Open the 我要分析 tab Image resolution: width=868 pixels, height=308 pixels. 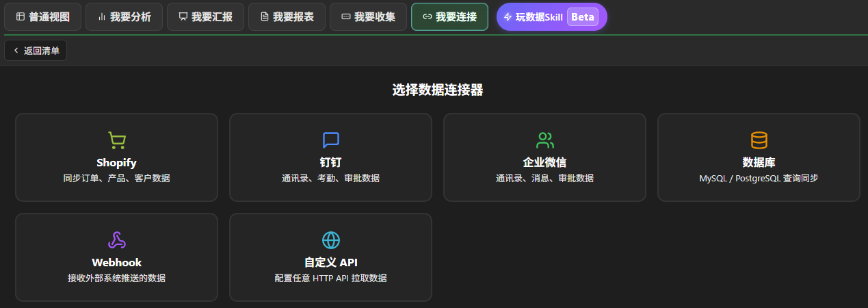pos(124,17)
